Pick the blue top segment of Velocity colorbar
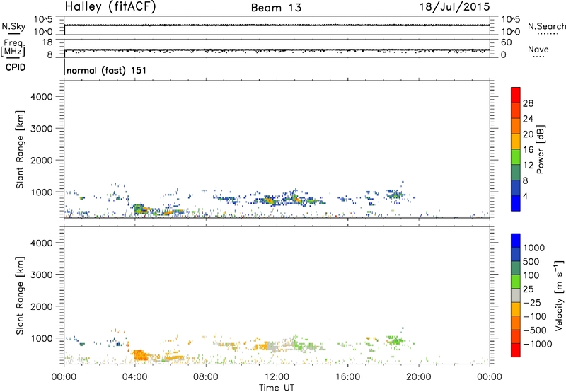The width and height of the screenshot is (566, 392). pos(516,241)
